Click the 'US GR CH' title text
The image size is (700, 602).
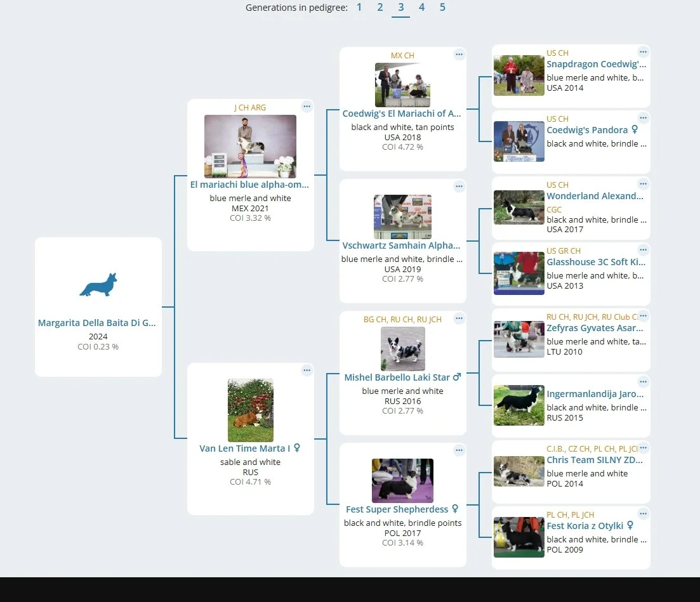click(564, 251)
